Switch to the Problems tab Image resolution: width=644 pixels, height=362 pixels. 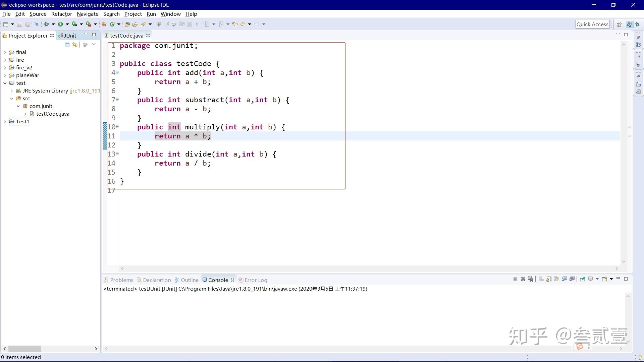pos(118,280)
